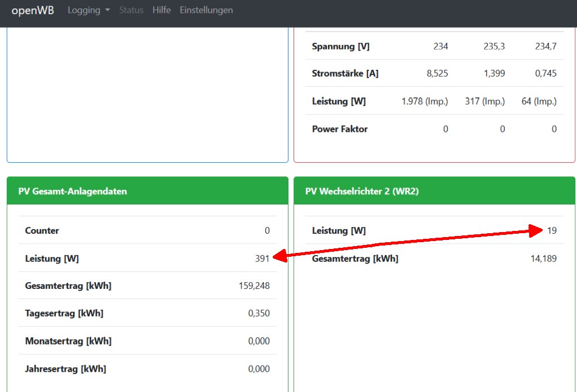Click the 391 Leistung value

click(262, 259)
